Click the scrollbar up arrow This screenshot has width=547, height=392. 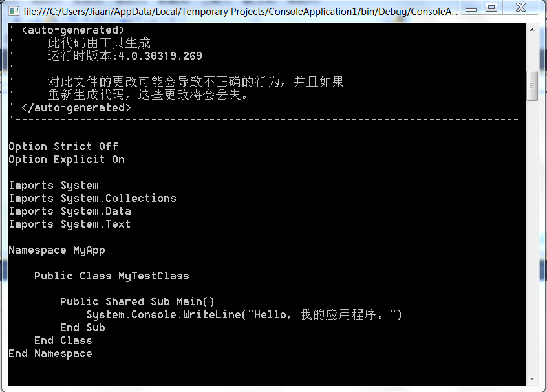point(532,30)
